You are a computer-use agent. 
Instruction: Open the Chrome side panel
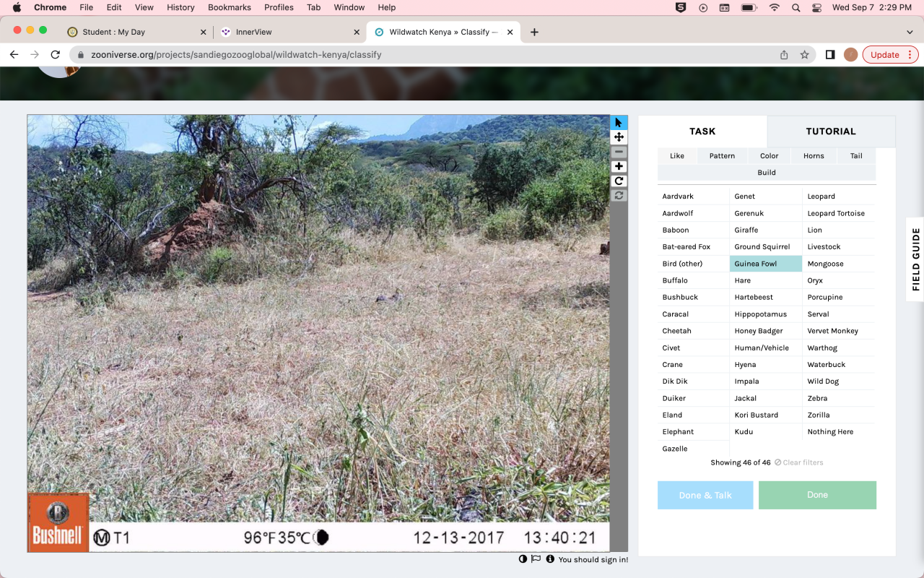pyautogui.click(x=830, y=55)
